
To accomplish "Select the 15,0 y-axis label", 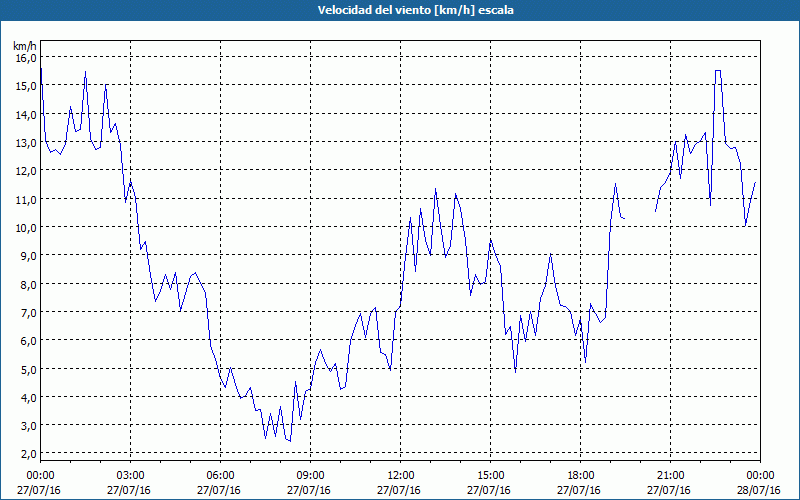I will tap(26, 86).
